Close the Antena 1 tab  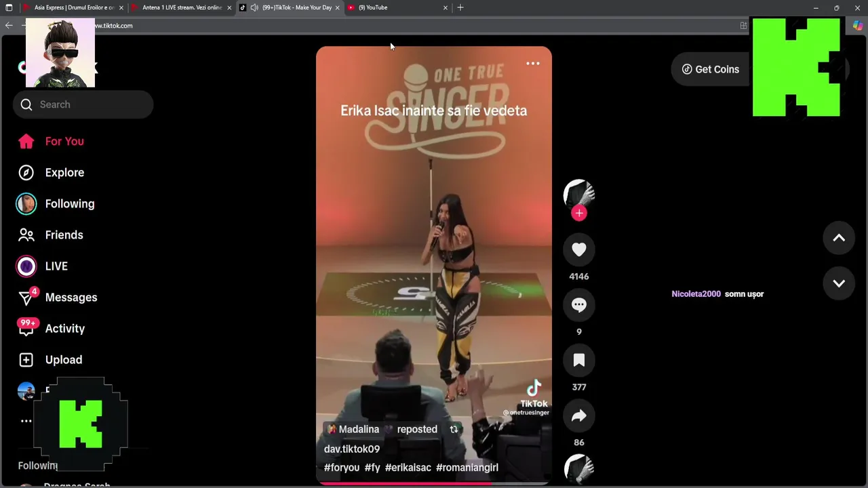pos(229,7)
